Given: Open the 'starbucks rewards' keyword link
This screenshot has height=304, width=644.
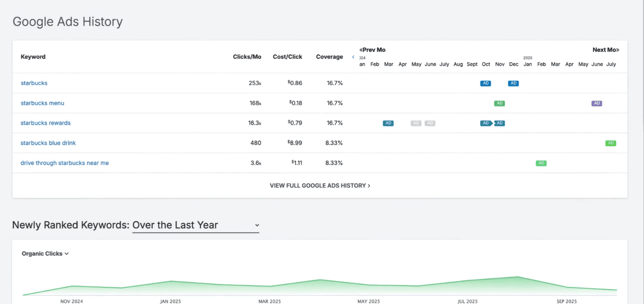Looking at the screenshot, I should point(46,123).
